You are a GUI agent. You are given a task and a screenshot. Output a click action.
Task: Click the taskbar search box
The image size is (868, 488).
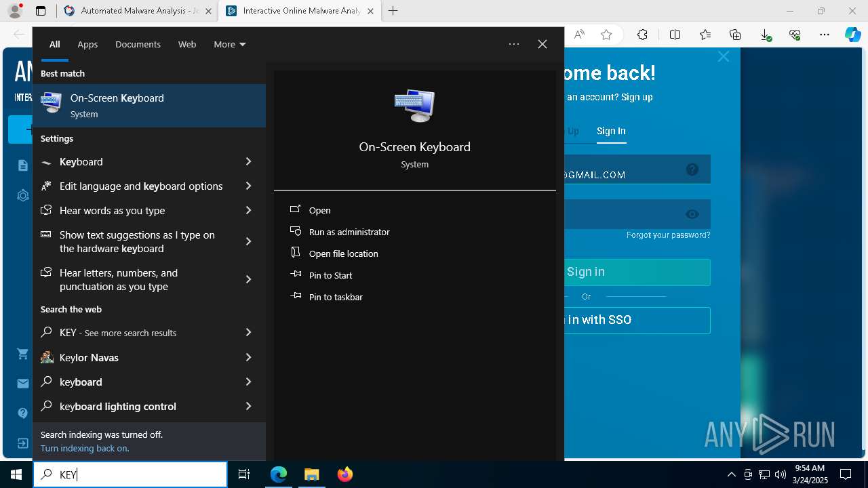pyautogui.click(x=130, y=474)
